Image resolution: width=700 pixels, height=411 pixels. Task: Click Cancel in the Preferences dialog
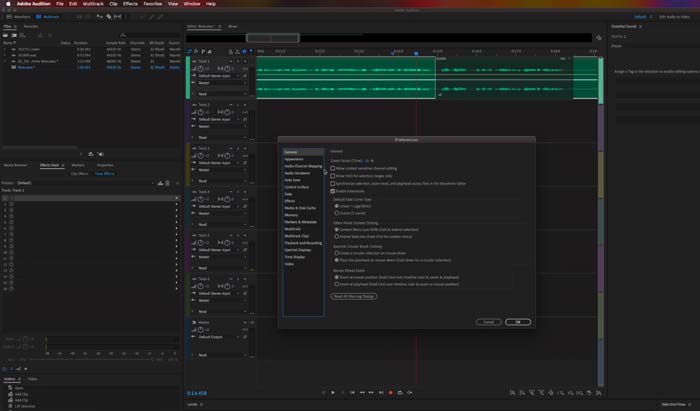click(488, 322)
